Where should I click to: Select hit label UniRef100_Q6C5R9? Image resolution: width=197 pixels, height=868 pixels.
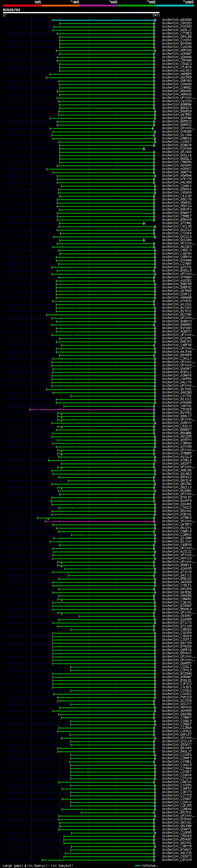click(177, 78)
